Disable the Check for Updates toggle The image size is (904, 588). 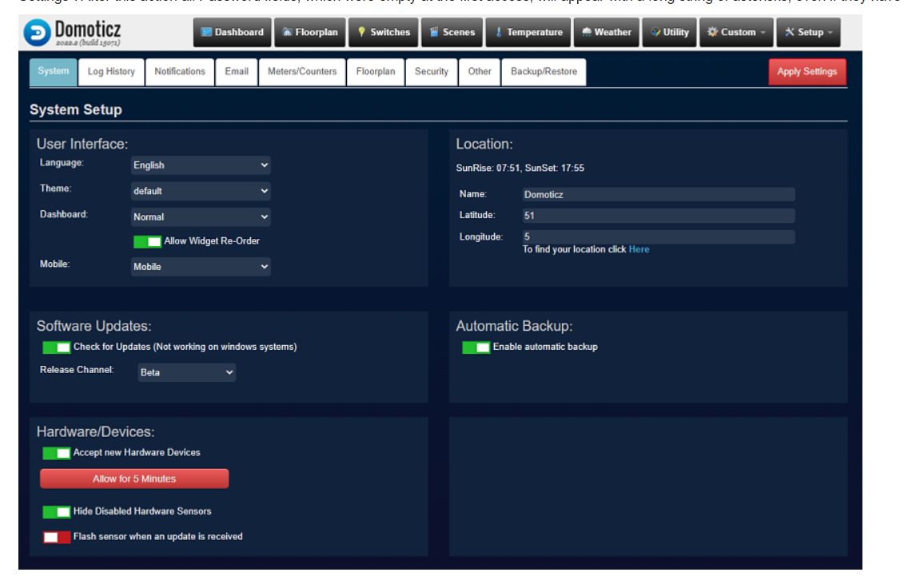point(57,348)
